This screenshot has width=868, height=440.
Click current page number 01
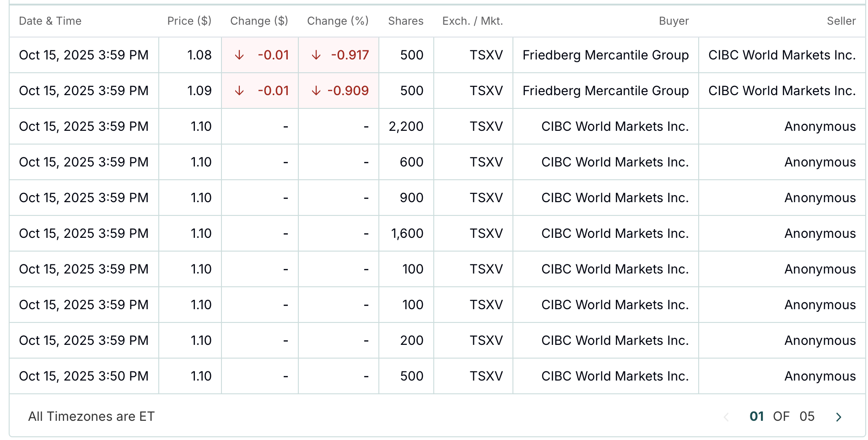coord(757,417)
